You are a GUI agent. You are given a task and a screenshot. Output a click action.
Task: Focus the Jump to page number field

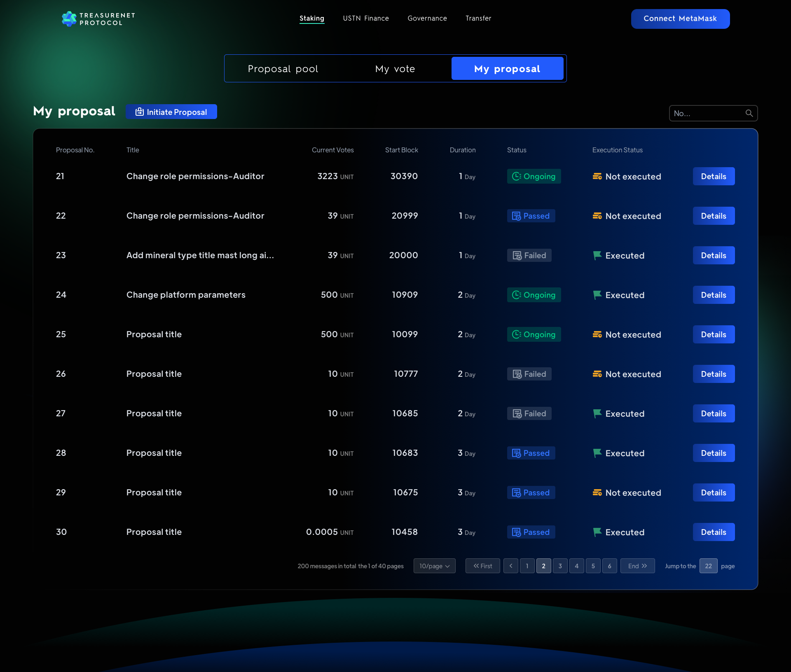(x=709, y=566)
